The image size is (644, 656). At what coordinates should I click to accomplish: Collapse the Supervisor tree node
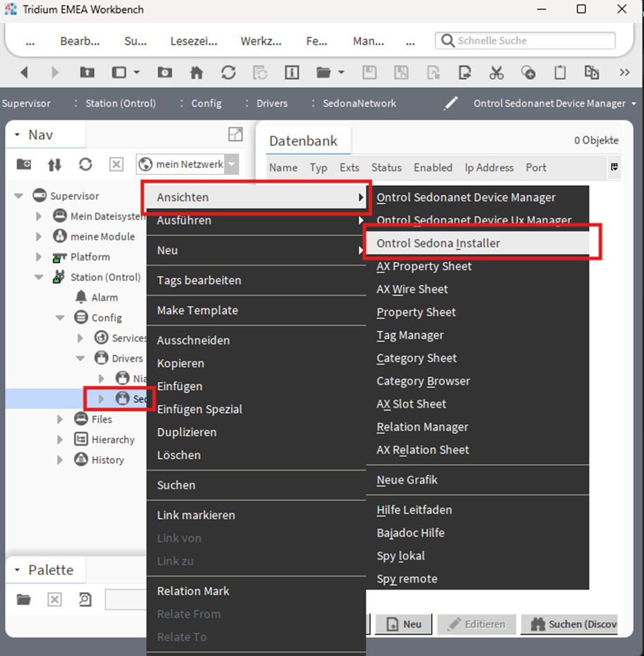19,196
